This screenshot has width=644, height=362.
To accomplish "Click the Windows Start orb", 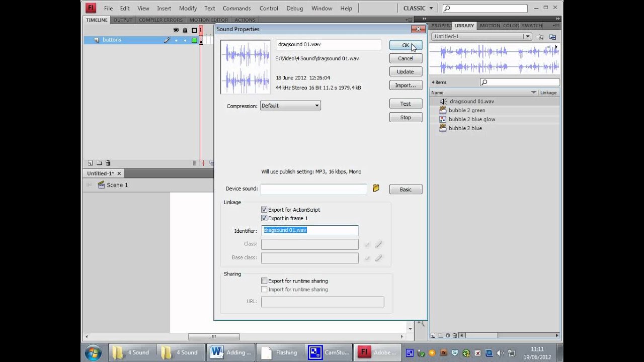I will [x=93, y=352].
